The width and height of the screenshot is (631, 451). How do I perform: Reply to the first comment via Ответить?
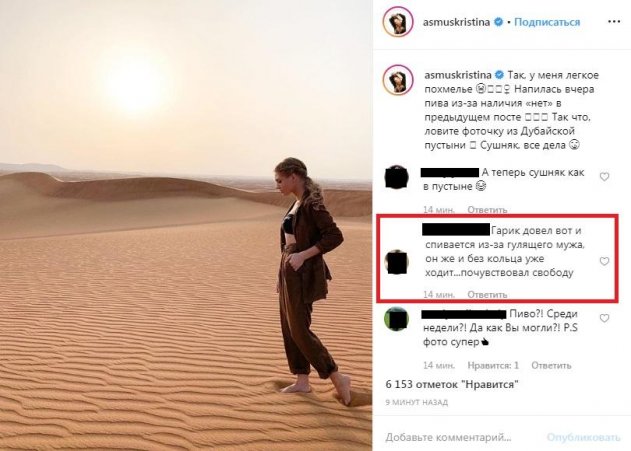(x=487, y=210)
